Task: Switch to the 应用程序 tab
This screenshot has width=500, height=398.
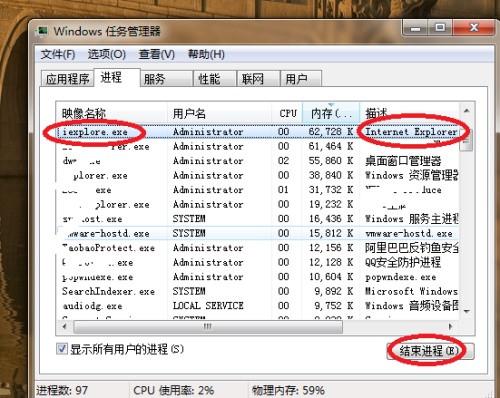Action: (x=67, y=79)
